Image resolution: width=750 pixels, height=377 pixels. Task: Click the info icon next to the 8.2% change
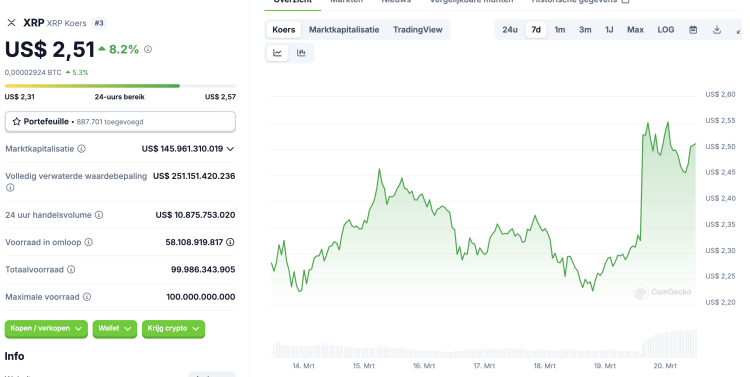[x=148, y=49]
